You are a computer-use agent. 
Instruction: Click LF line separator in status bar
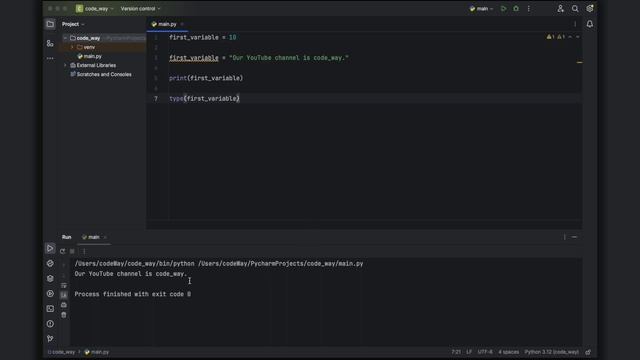pyautogui.click(x=469, y=352)
